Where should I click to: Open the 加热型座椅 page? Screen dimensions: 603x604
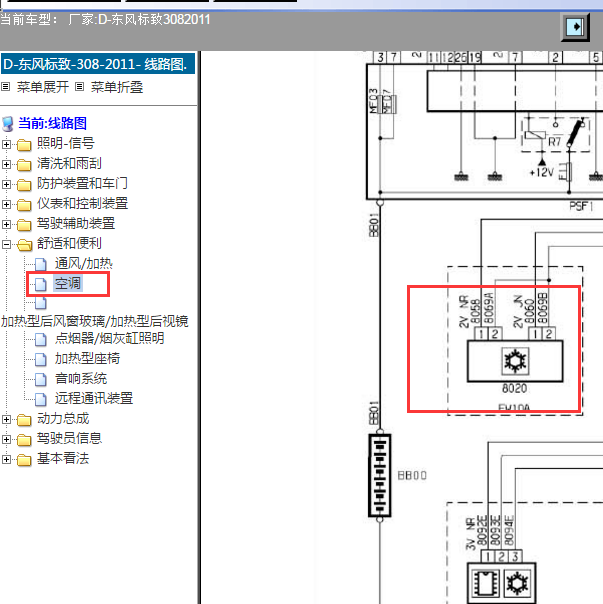[x=87, y=359]
